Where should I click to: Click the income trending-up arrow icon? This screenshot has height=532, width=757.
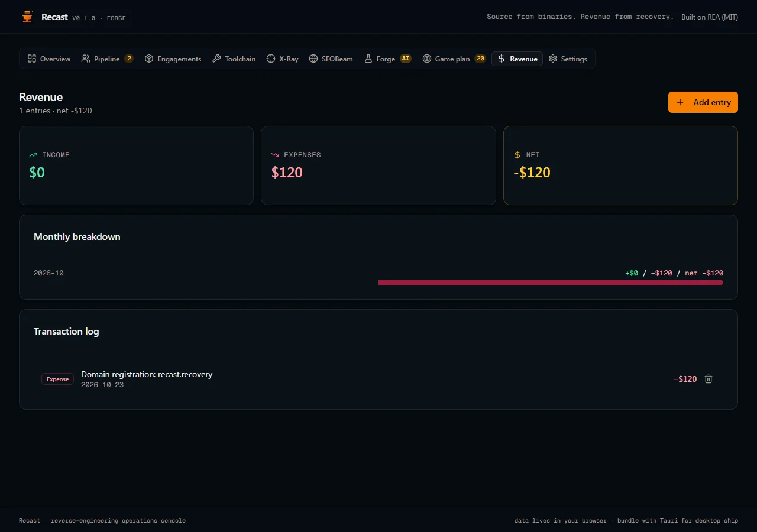[33, 155]
